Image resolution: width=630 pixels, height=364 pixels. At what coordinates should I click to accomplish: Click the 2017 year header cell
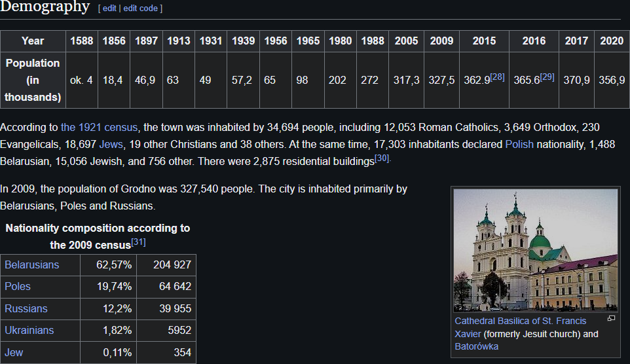tap(576, 41)
